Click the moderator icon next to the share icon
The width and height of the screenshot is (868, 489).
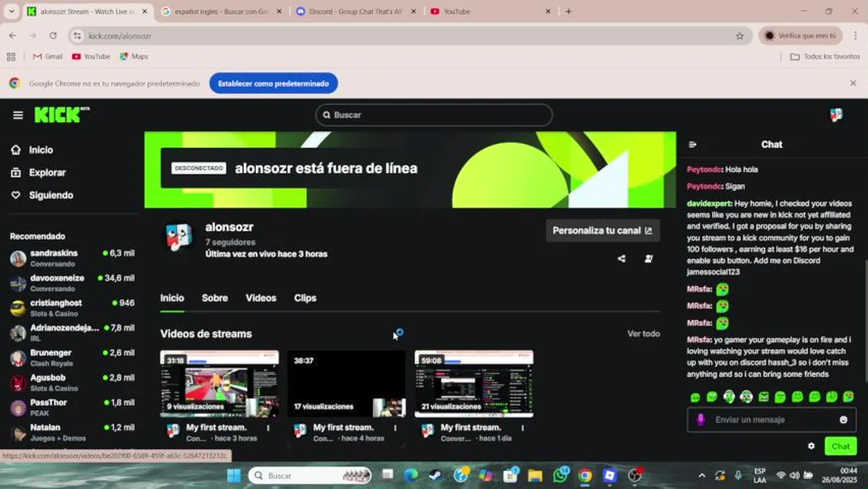649,259
